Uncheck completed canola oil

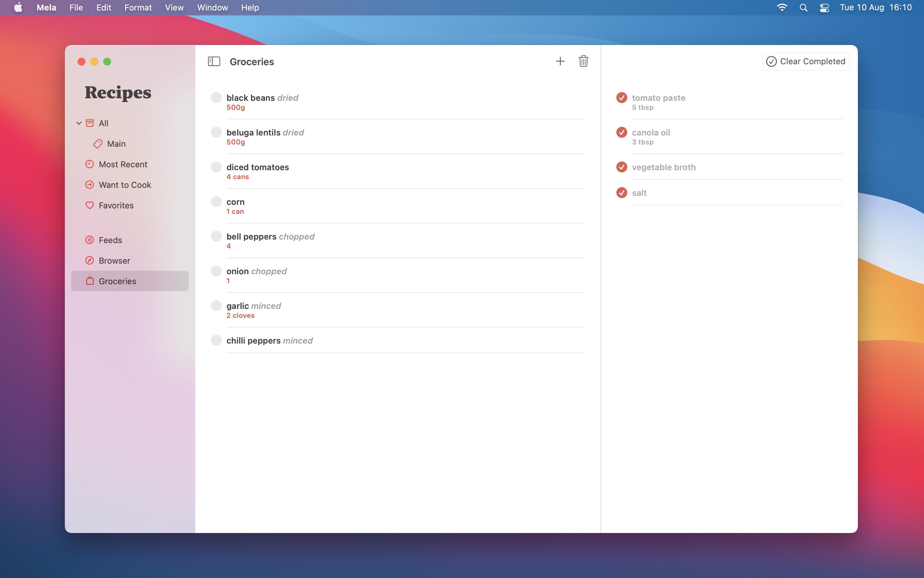621,132
